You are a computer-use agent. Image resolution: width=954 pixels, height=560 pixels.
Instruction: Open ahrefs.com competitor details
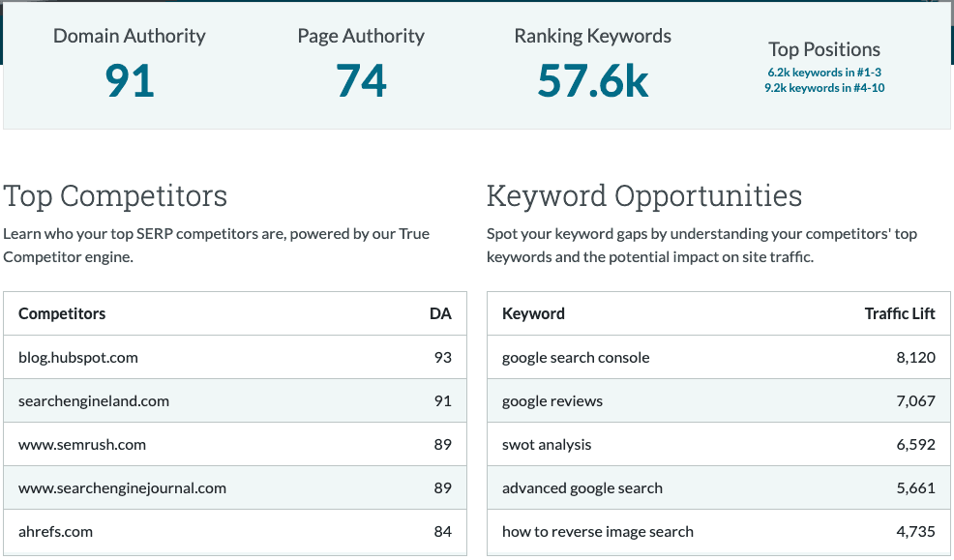(56, 531)
